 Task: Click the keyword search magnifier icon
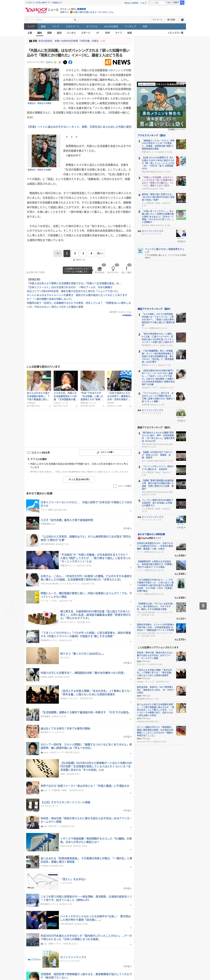coord(75,20)
